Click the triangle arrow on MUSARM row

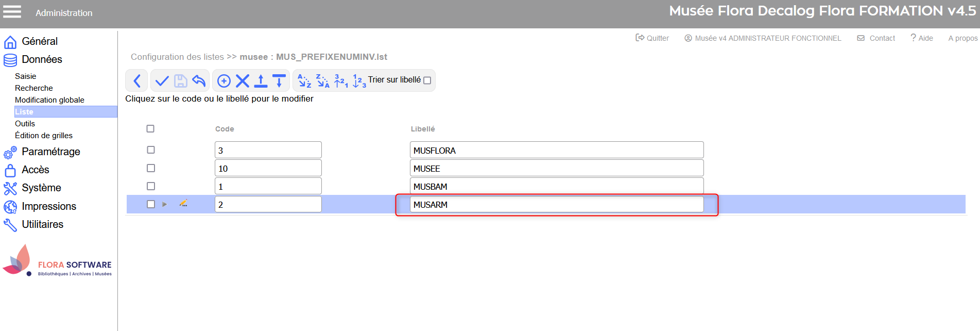[x=165, y=205]
